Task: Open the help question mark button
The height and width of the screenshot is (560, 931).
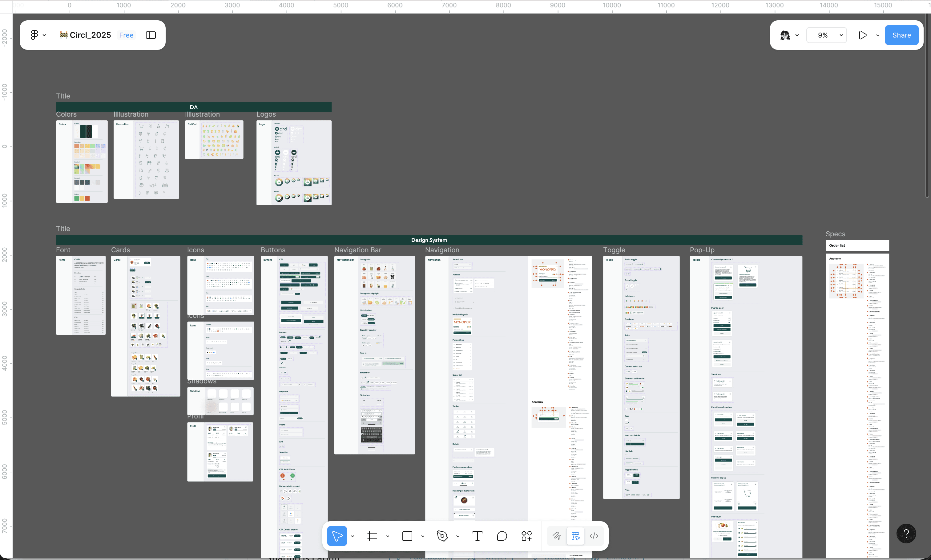Action: [x=906, y=533]
